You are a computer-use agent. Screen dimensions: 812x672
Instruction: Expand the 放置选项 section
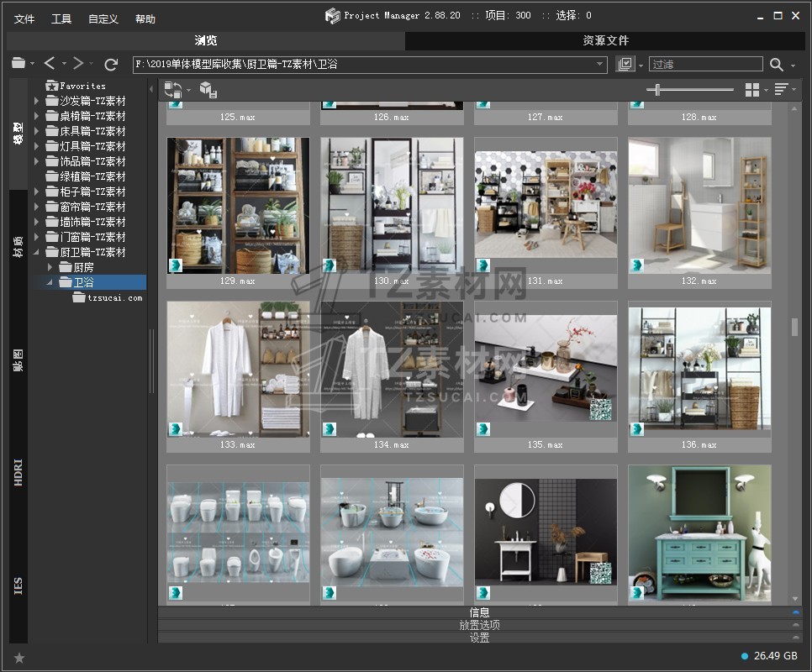(x=479, y=625)
